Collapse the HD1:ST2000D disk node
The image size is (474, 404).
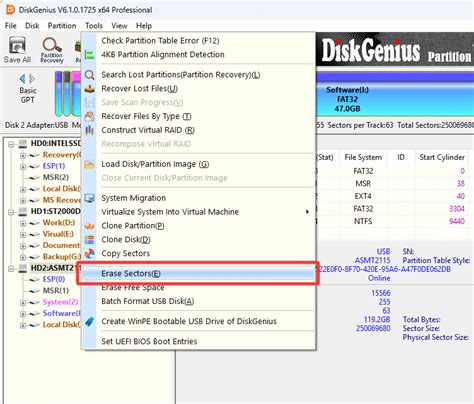click(x=11, y=212)
